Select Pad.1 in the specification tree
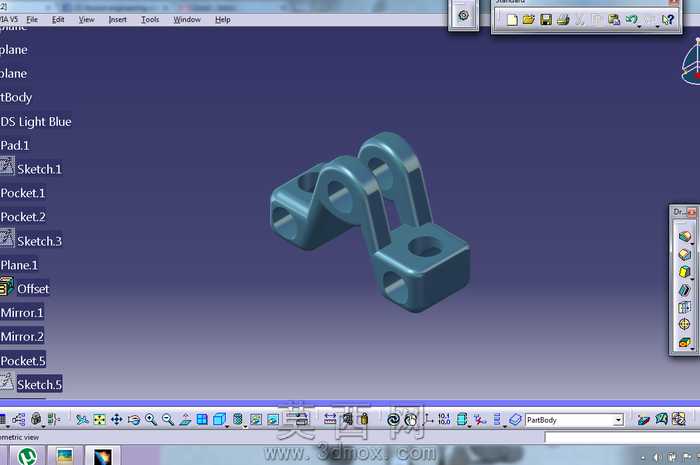Viewport: 700px width, 465px height. (15, 145)
